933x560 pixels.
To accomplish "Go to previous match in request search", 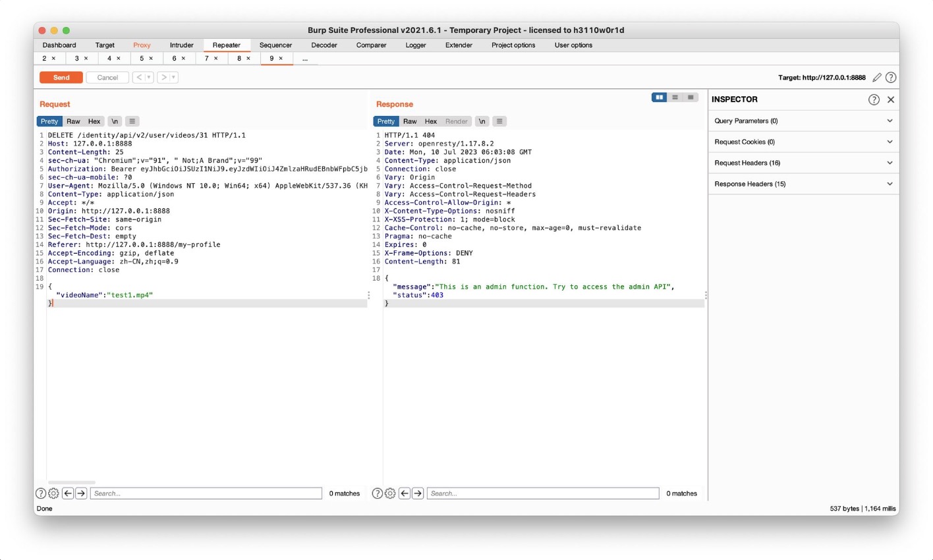I will [x=68, y=493].
